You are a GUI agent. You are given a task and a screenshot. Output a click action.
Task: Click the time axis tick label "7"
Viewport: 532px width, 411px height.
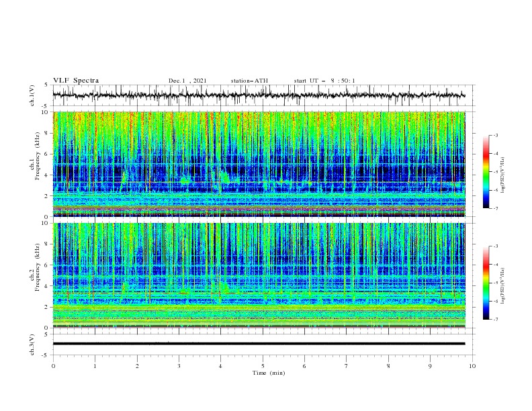tap(347, 366)
